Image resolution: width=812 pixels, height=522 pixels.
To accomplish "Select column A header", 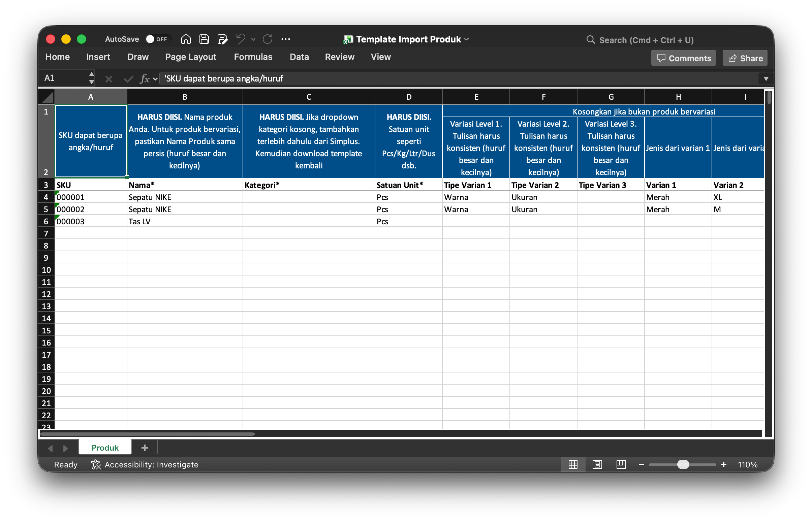I will 91,97.
